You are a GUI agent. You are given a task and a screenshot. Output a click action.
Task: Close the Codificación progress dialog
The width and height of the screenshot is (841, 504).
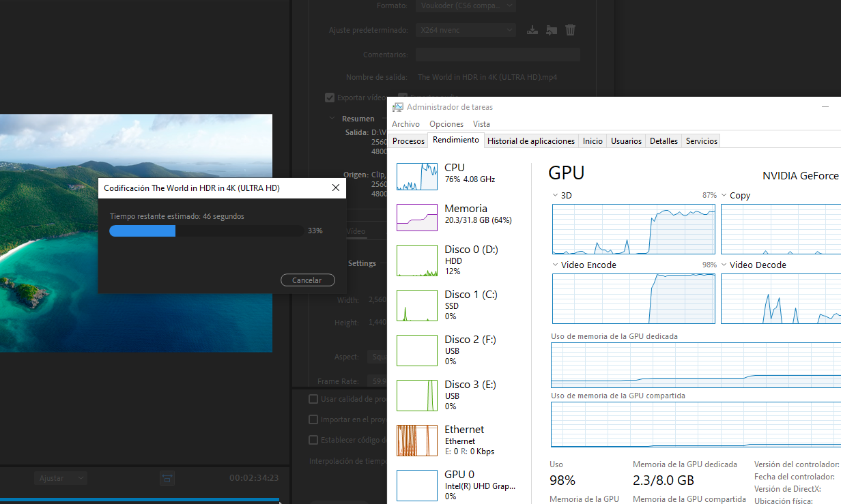[336, 188]
